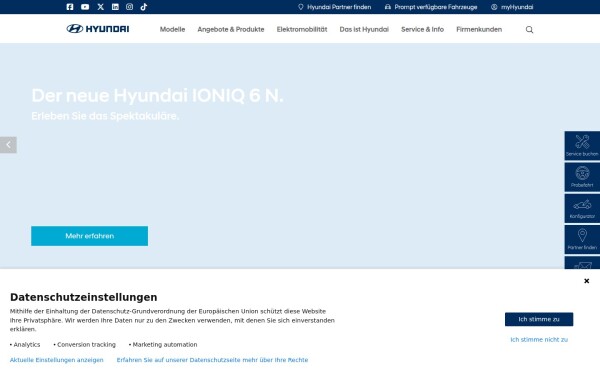Open the Angebote & Produkte menu

[231, 29]
